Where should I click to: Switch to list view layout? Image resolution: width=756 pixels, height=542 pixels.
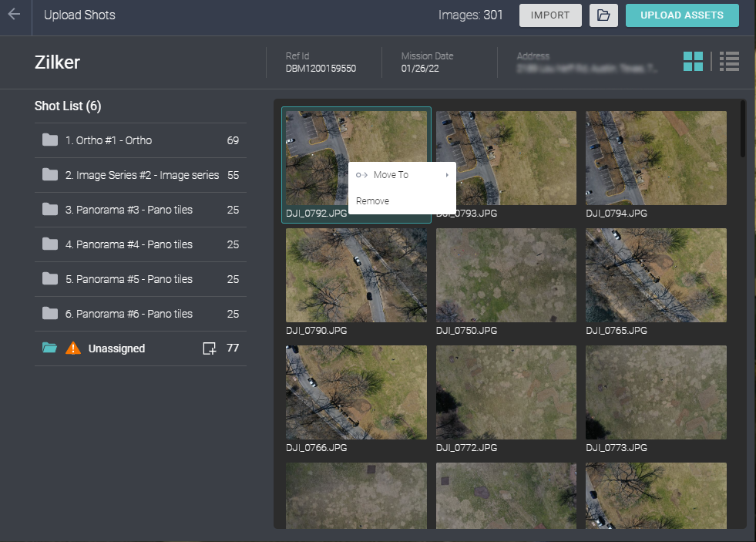[x=729, y=62]
